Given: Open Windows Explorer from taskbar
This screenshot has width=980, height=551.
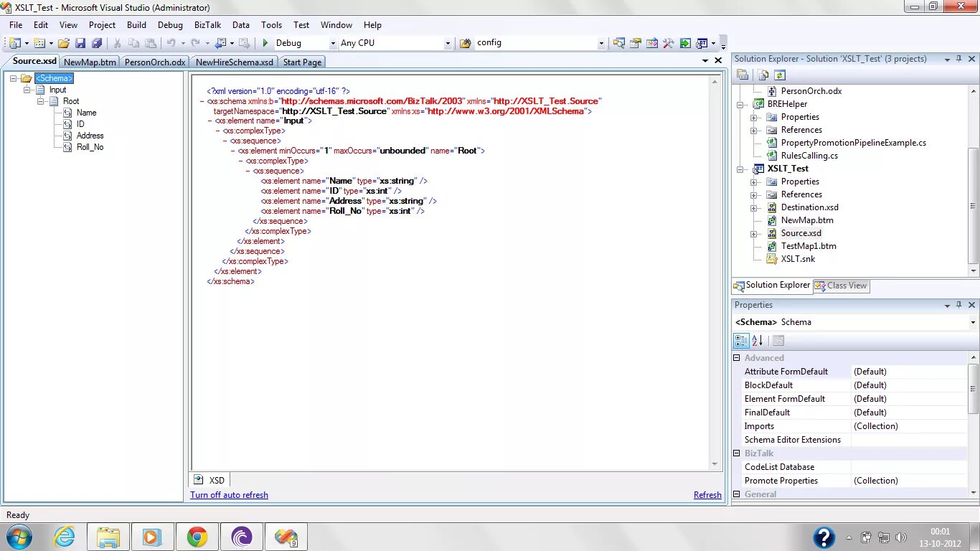Looking at the screenshot, I should pyautogui.click(x=108, y=537).
